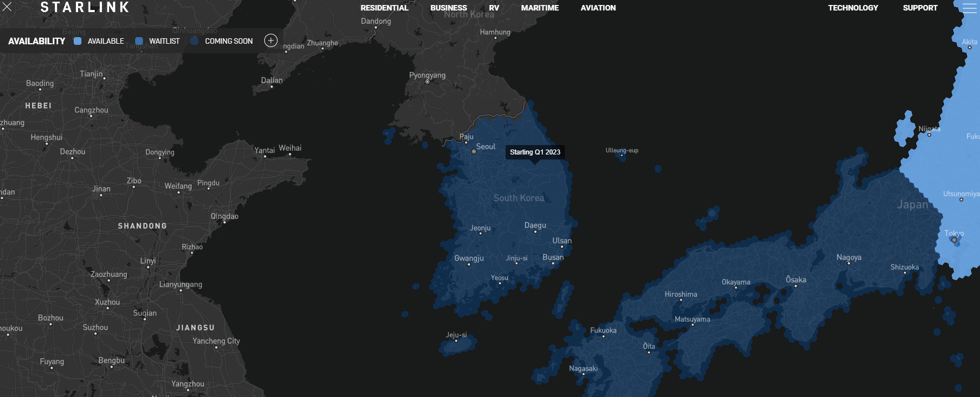Click the Coming Soon dark blue swatch
980x397 pixels.
point(194,41)
